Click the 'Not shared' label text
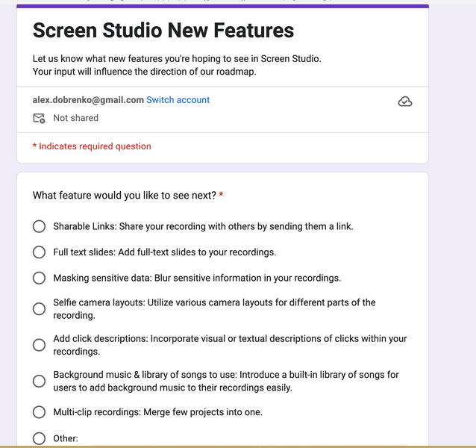The image size is (476, 448). coord(75,118)
